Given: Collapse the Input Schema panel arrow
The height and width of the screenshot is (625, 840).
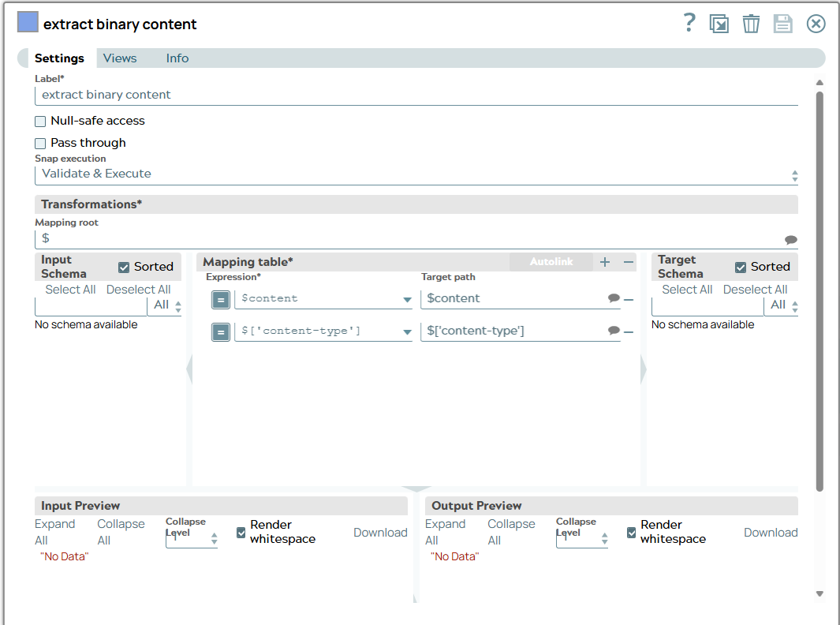Looking at the screenshot, I should tap(189, 369).
